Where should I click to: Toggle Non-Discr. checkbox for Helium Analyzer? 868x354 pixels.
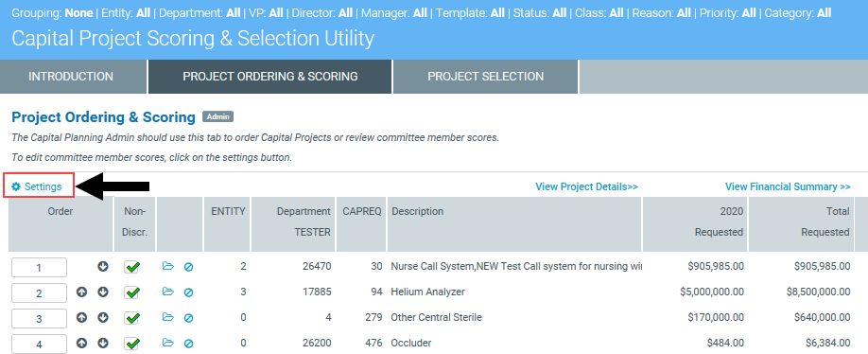(x=131, y=292)
